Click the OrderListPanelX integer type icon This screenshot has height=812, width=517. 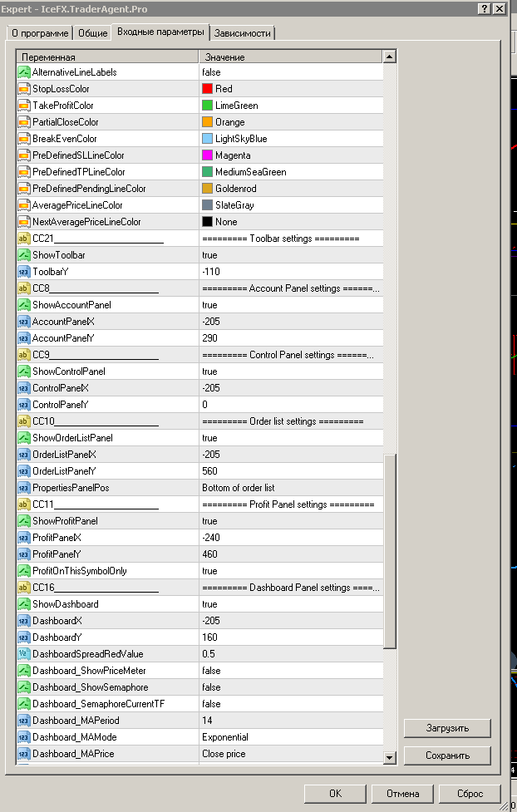coord(24,454)
